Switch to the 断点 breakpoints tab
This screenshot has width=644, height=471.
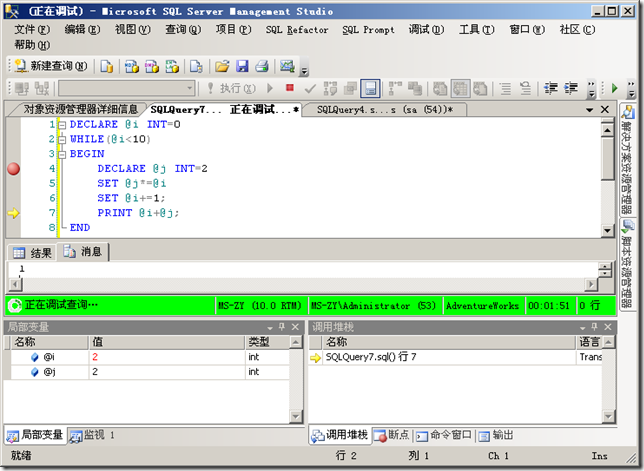pyautogui.click(x=391, y=435)
